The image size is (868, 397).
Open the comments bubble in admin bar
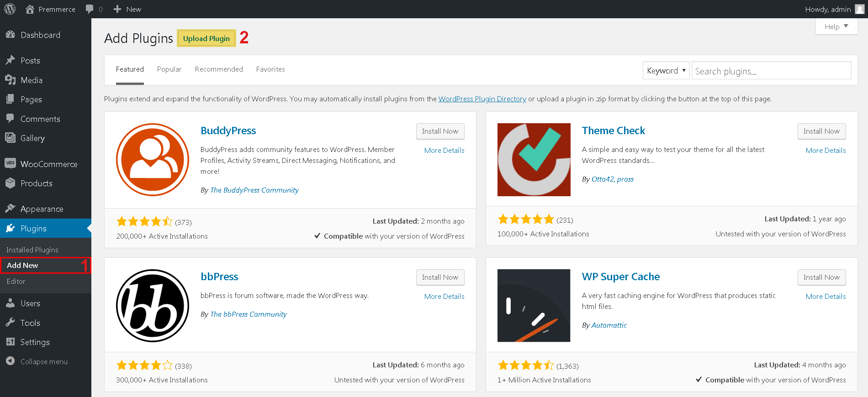pyautogui.click(x=90, y=9)
